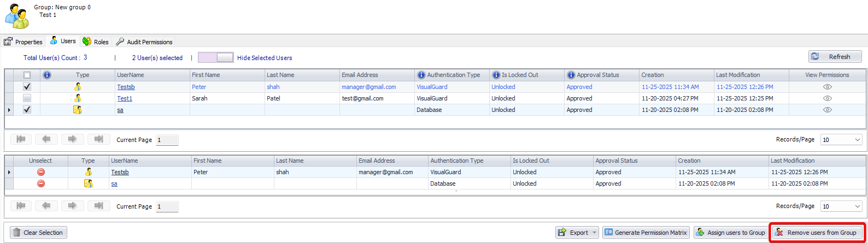Go to last page in upper grid

pos(98,139)
